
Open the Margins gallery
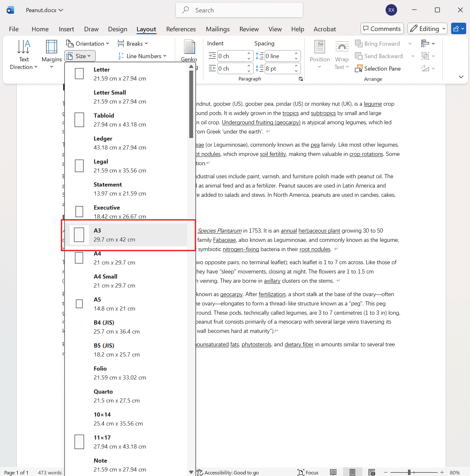coord(51,54)
